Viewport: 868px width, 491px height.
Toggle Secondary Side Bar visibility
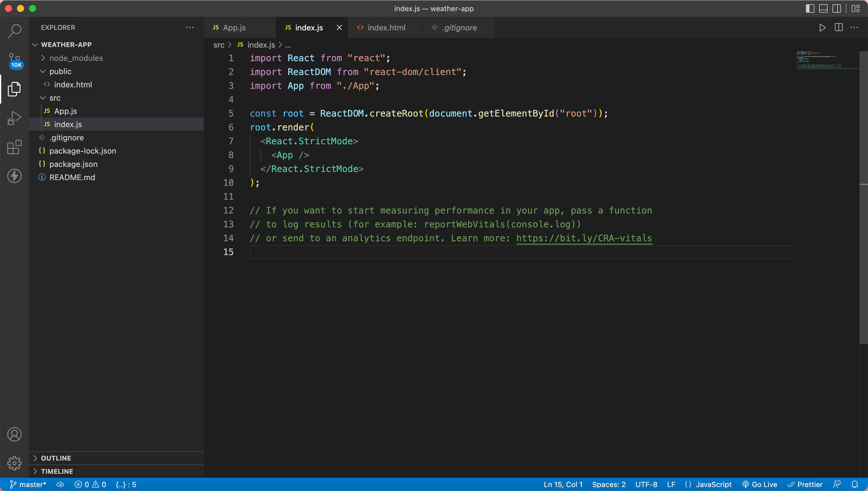pos(837,9)
